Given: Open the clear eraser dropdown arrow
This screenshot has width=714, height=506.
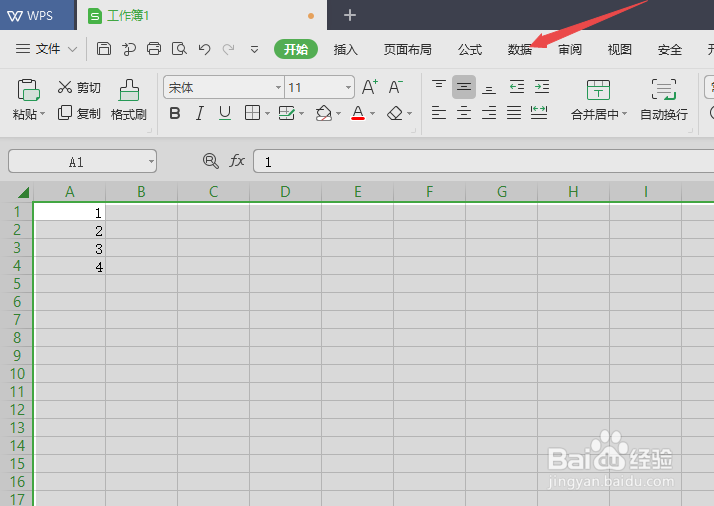Looking at the screenshot, I should click(x=409, y=113).
